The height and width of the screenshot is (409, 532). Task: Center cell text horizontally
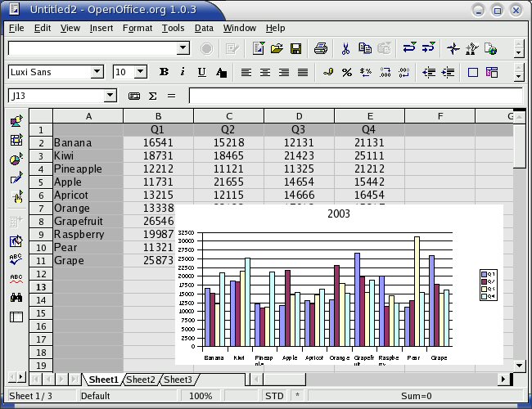coord(265,72)
